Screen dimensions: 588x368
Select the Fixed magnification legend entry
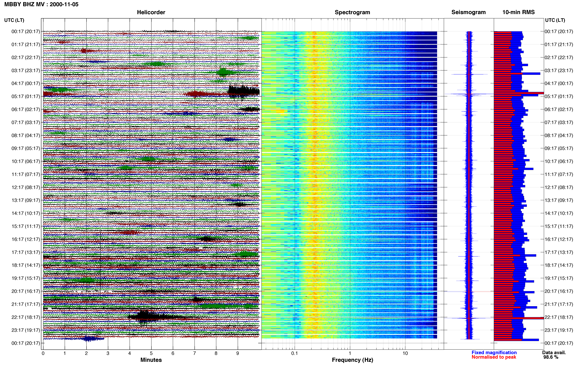pos(494,352)
